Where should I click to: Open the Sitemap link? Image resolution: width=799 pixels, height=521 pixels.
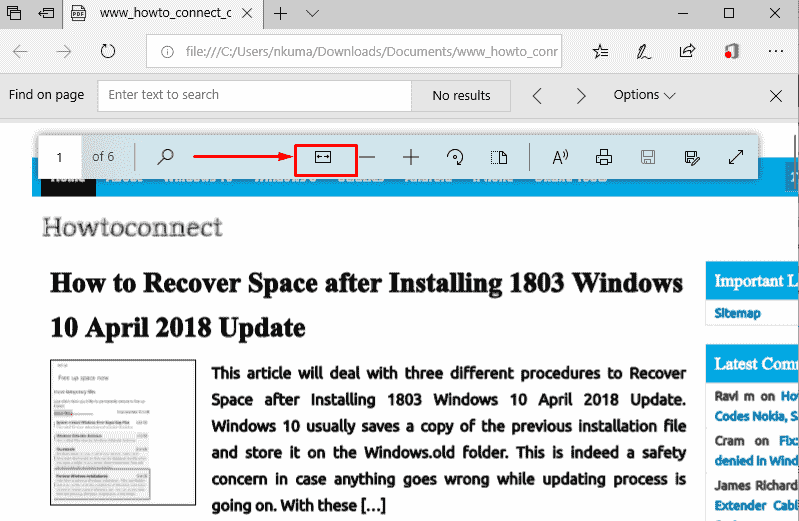(x=737, y=313)
